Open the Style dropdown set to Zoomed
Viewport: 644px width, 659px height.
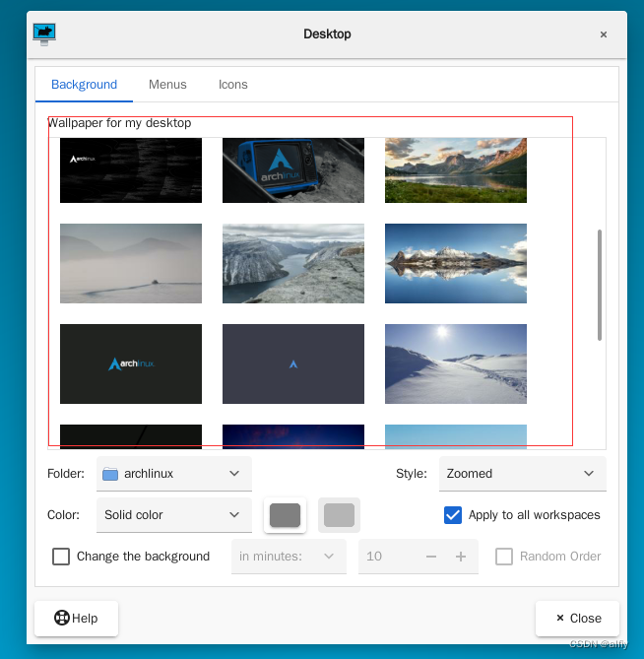523,474
